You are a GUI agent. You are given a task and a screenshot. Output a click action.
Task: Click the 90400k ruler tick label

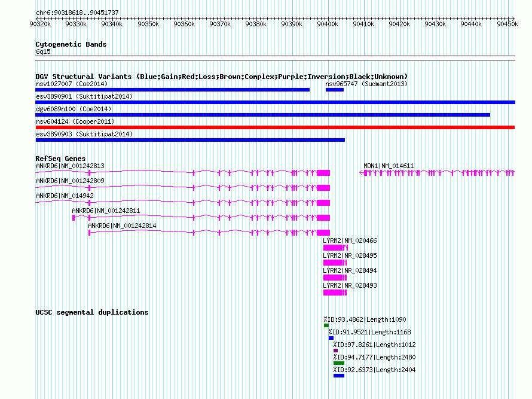tap(328, 24)
